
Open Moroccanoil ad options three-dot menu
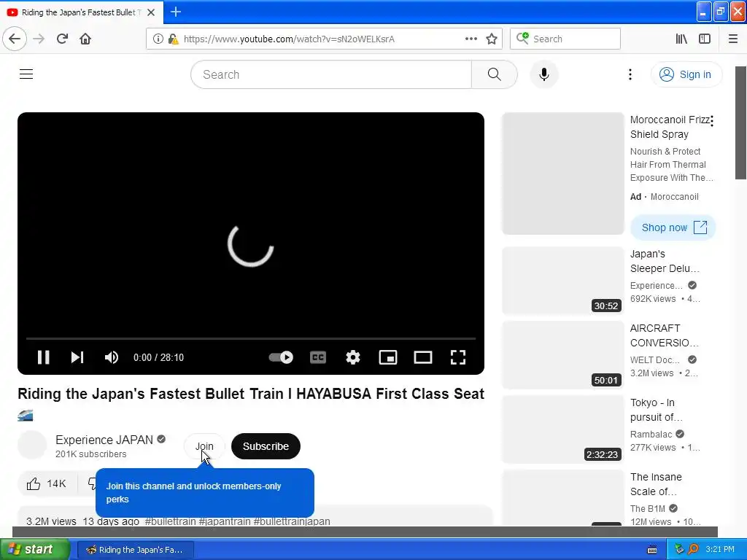pos(712,121)
